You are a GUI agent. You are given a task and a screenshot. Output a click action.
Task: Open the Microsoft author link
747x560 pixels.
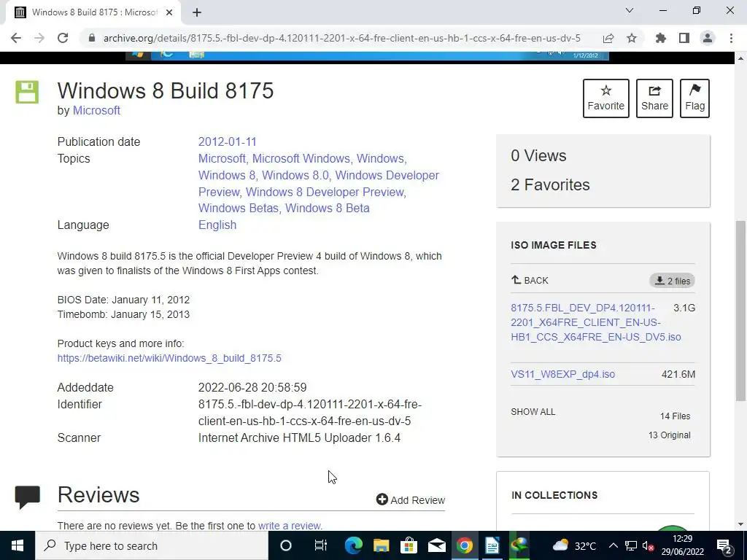pyautogui.click(x=96, y=111)
